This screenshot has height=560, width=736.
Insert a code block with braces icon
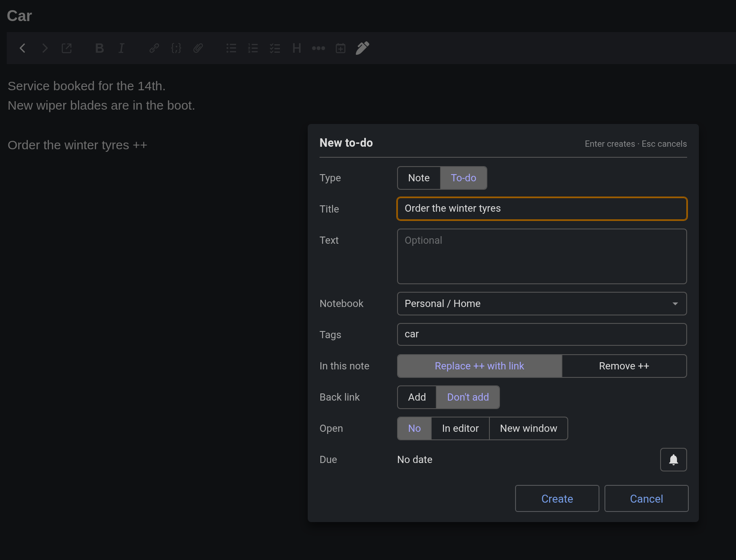(x=176, y=48)
